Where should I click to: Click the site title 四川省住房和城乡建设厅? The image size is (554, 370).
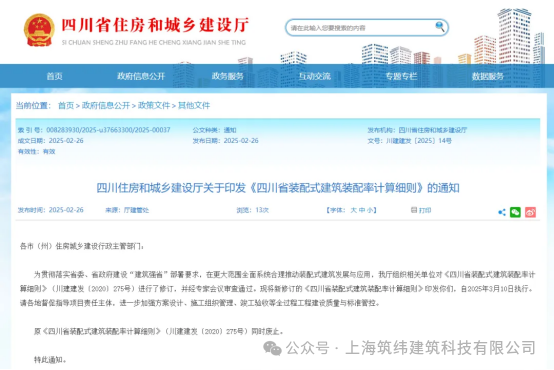pos(155,25)
